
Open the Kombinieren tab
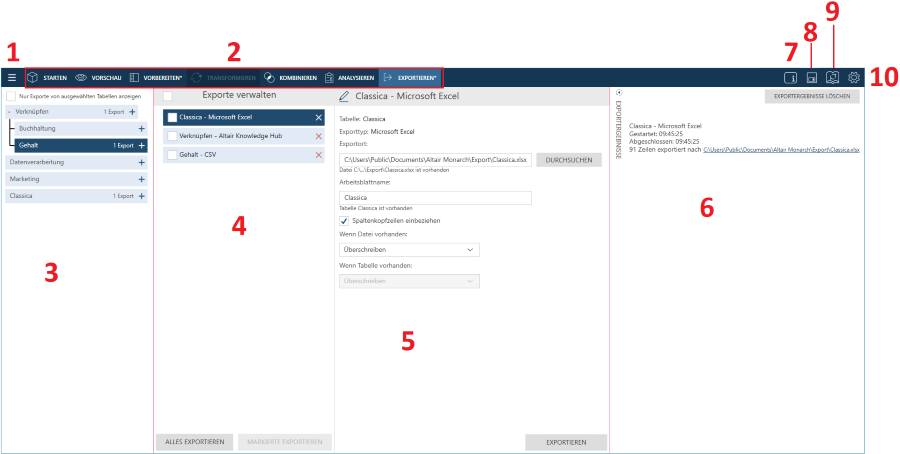290,77
